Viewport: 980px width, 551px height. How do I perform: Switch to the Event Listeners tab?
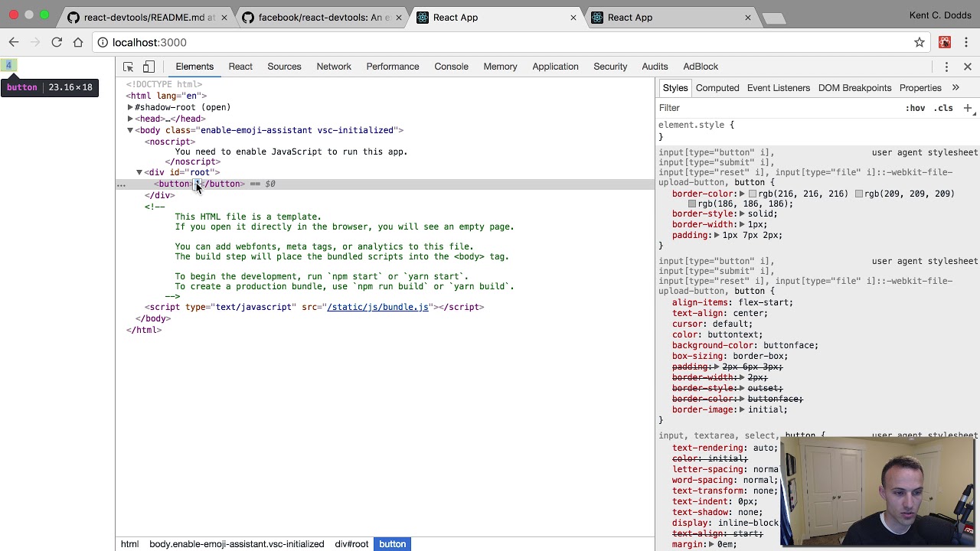click(779, 88)
